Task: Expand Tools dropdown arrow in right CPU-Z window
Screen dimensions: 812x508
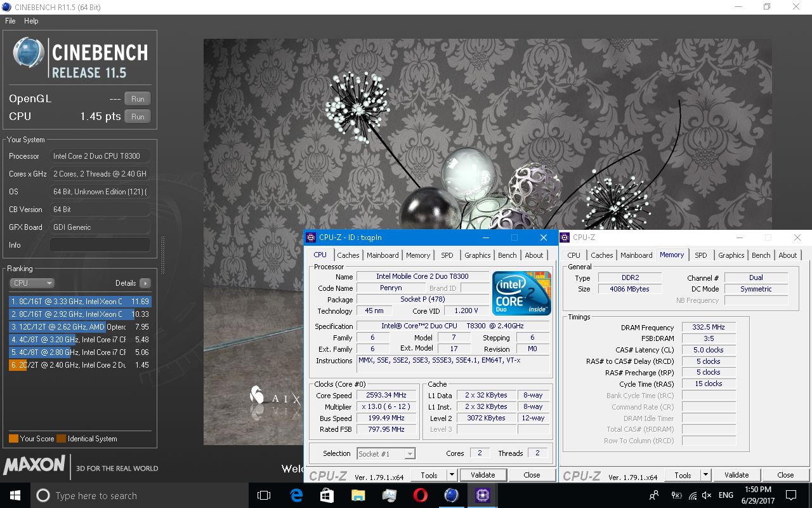Action: click(705, 475)
